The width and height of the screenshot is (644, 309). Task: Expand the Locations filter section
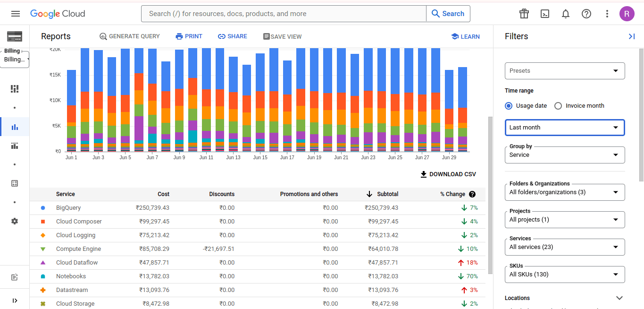click(x=619, y=298)
